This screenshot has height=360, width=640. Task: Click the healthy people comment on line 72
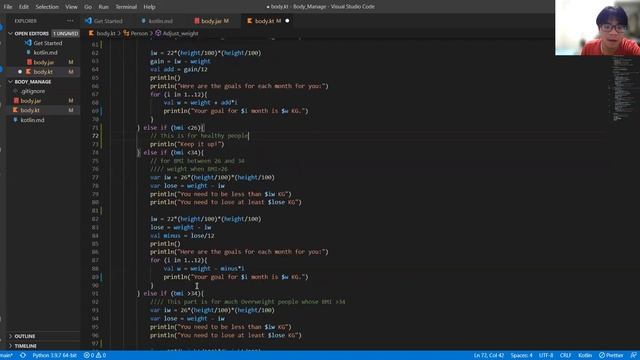(x=199, y=136)
